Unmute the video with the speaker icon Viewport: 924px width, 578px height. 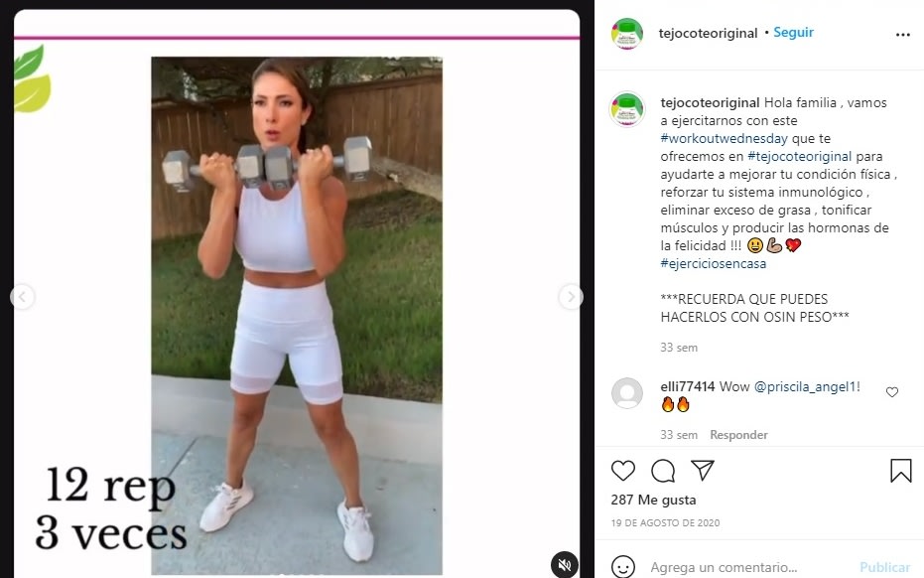pos(564,564)
